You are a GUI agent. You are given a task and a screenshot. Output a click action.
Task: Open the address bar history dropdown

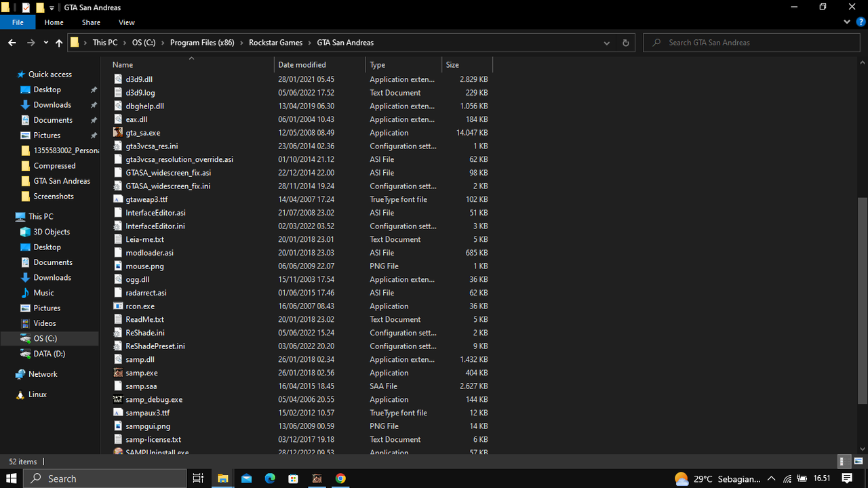607,43
